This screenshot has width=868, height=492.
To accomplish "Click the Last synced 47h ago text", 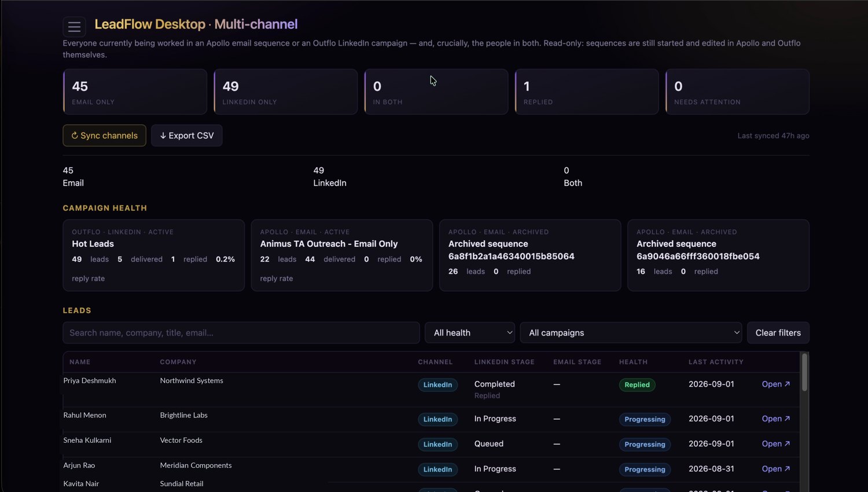I will [773, 136].
